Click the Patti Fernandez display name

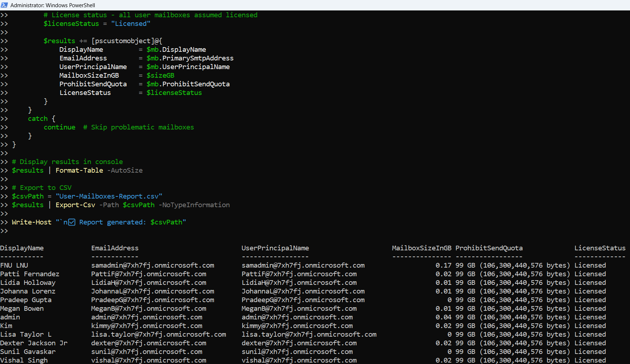pos(30,274)
